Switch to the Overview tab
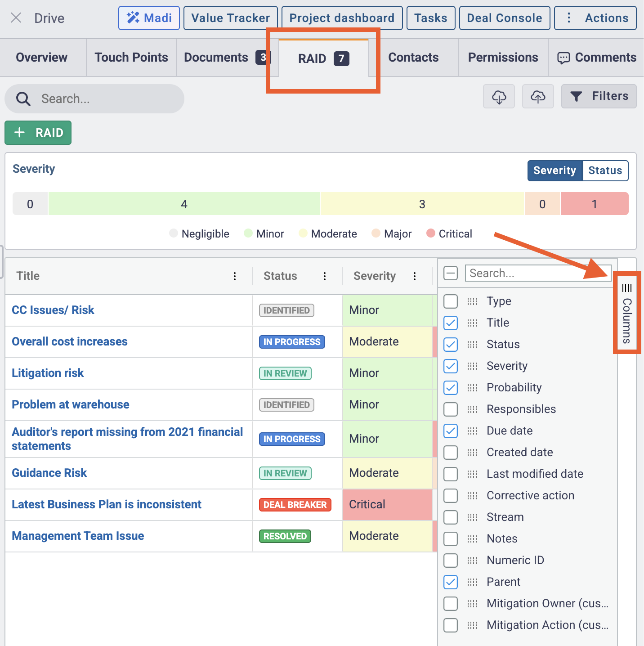644x646 pixels. [42, 58]
